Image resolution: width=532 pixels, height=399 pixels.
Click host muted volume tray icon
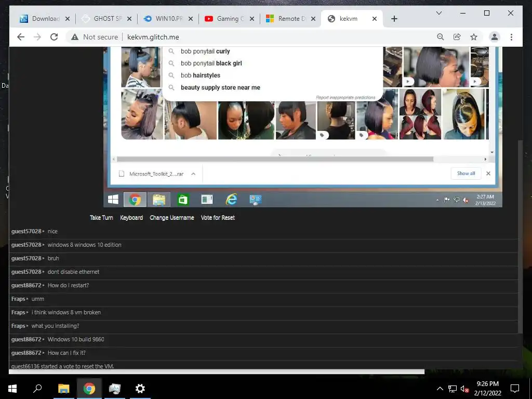coord(465,389)
